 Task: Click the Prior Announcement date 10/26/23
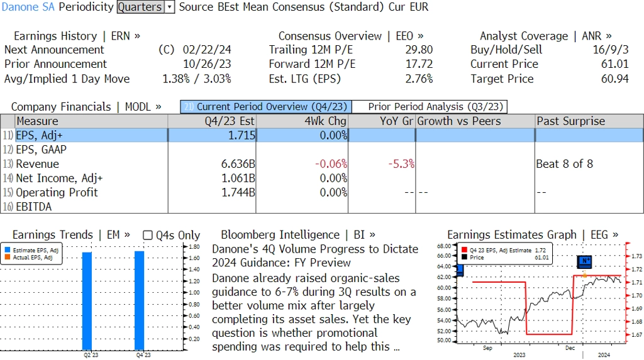pyautogui.click(x=207, y=64)
